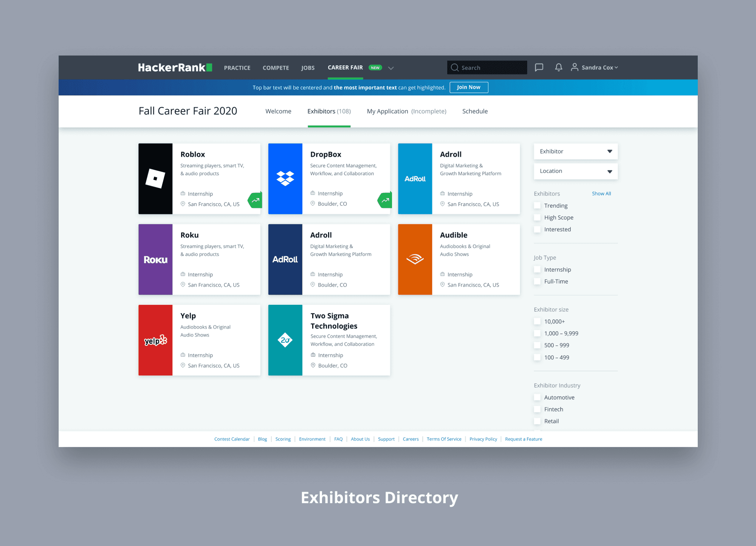This screenshot has height=546, width=756.
Task: Enable the Trending exhibitors checkbox
Action: click(537, 205)
